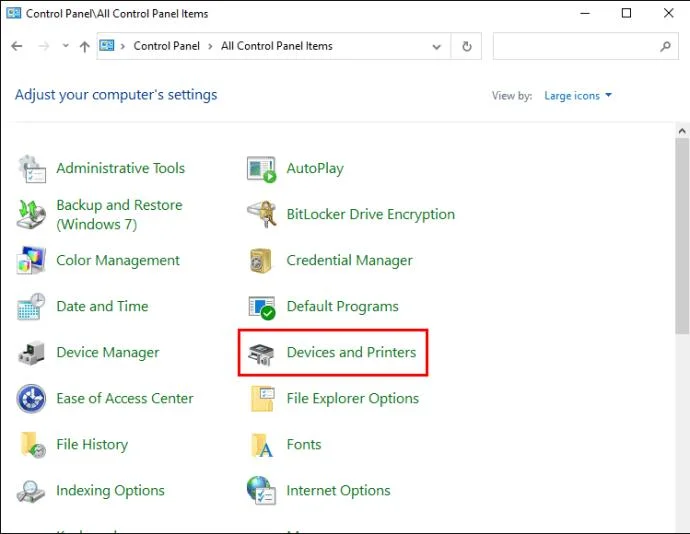Click the Control Panel breadcrumb

pos(166,46)
